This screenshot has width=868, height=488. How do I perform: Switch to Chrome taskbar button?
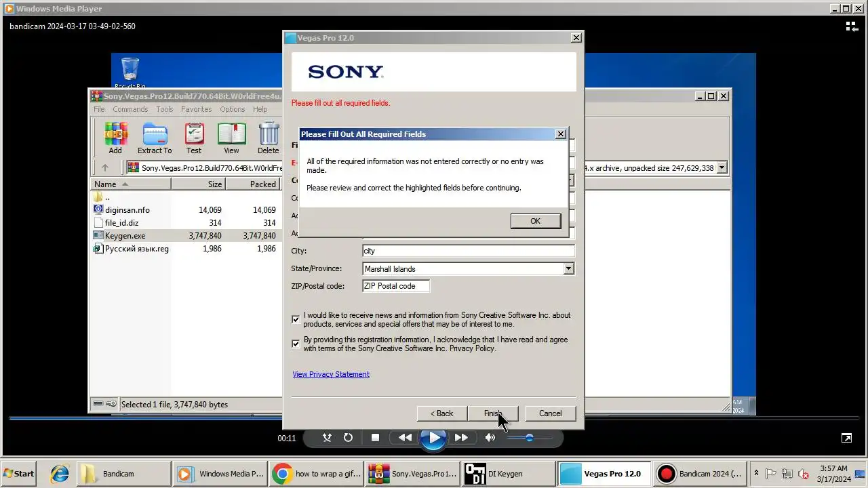[x=316, y=474]
